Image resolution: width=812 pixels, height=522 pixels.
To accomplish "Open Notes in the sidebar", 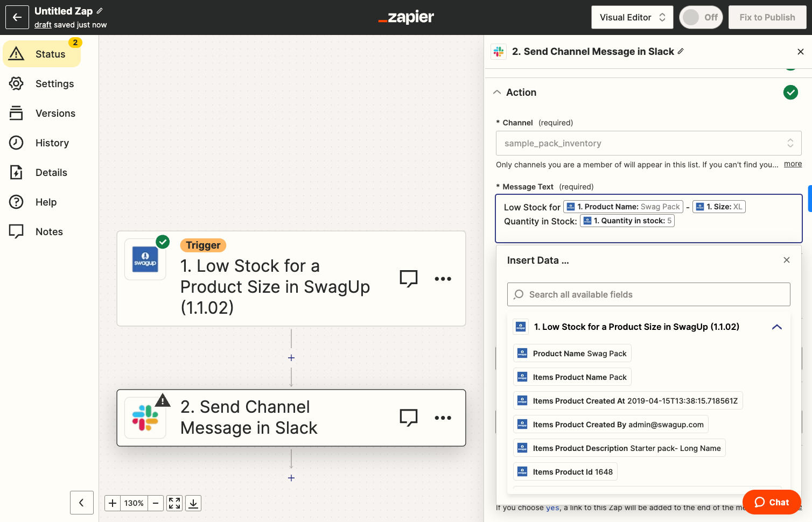I will [42, 231].
